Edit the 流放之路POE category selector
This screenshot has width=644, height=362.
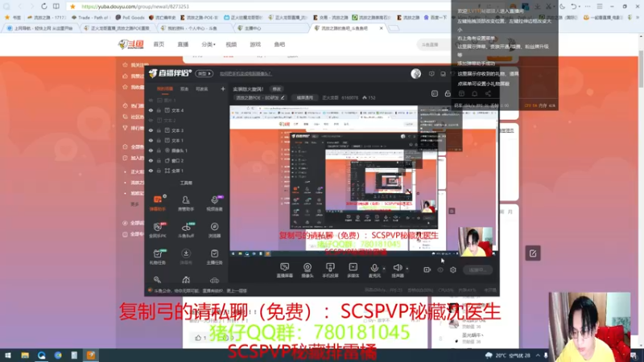(260, 97)
